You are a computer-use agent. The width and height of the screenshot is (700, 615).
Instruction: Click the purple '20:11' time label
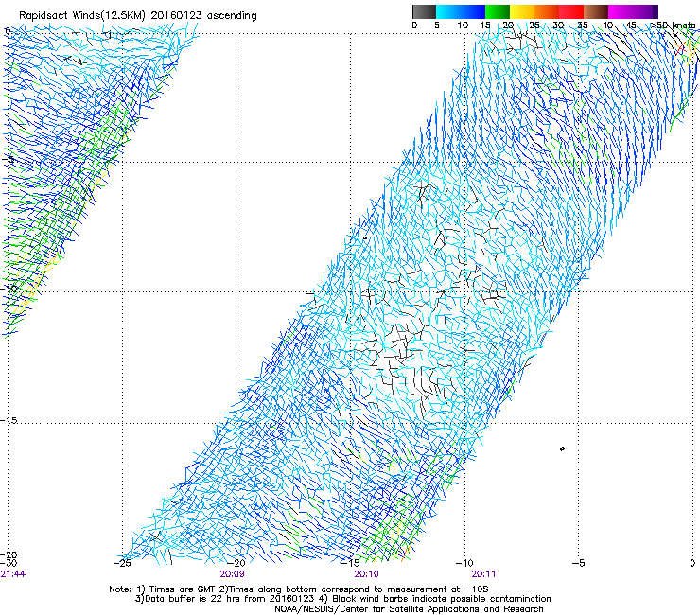click(483, 574)
